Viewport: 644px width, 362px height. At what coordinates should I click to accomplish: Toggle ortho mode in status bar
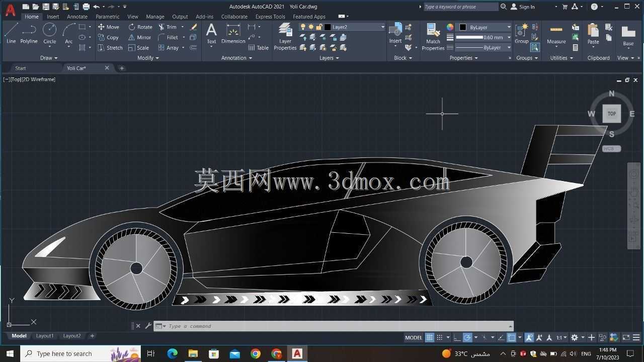tap(457, 337)
